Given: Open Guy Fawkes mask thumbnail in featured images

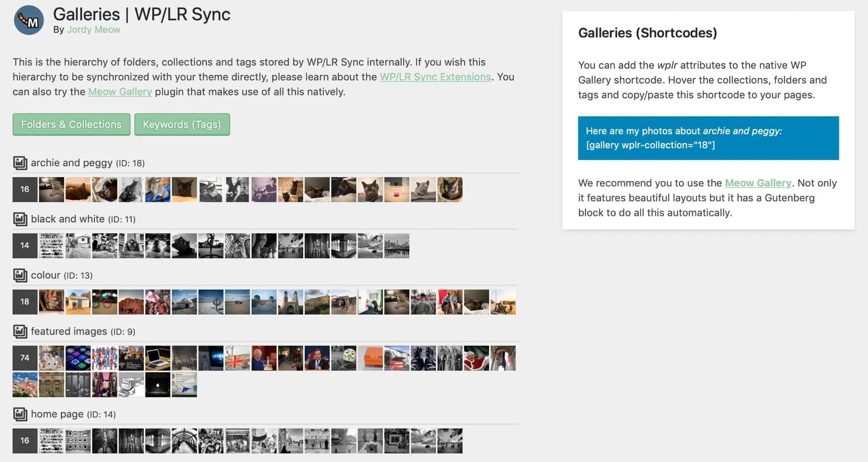Looking at the screenshot, I should (x=344, y=358).
